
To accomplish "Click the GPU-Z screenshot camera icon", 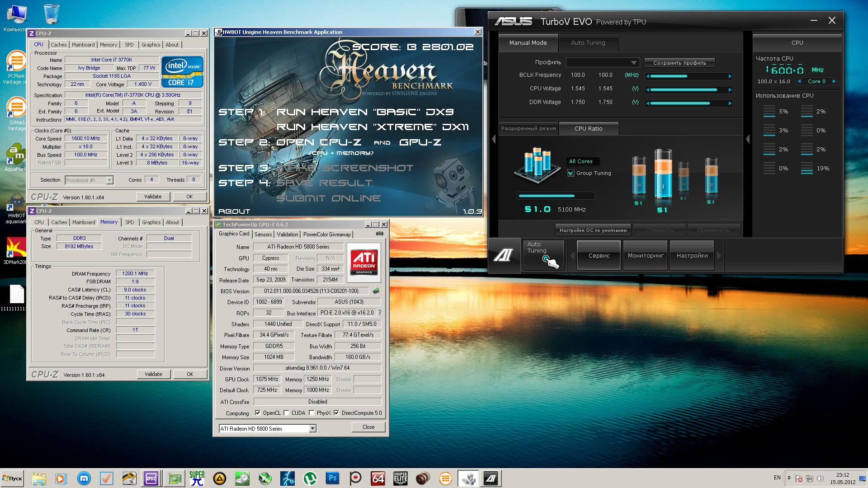I will [x=380, y=234].
